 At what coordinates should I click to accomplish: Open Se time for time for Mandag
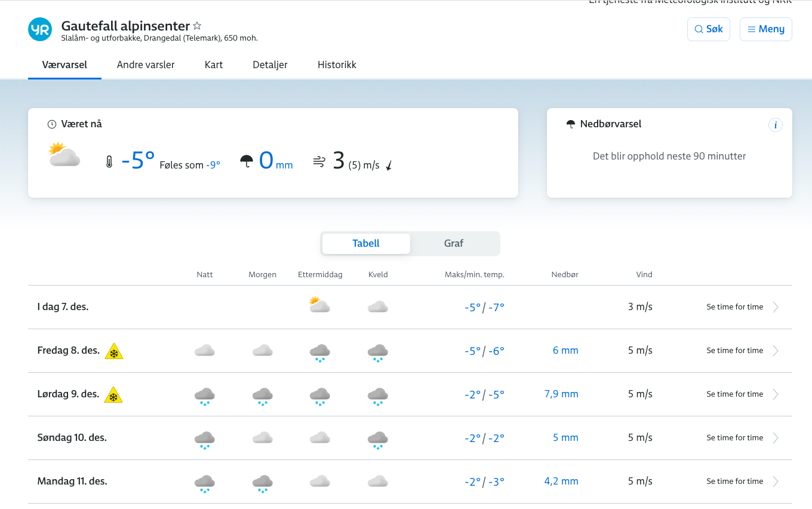735,482
